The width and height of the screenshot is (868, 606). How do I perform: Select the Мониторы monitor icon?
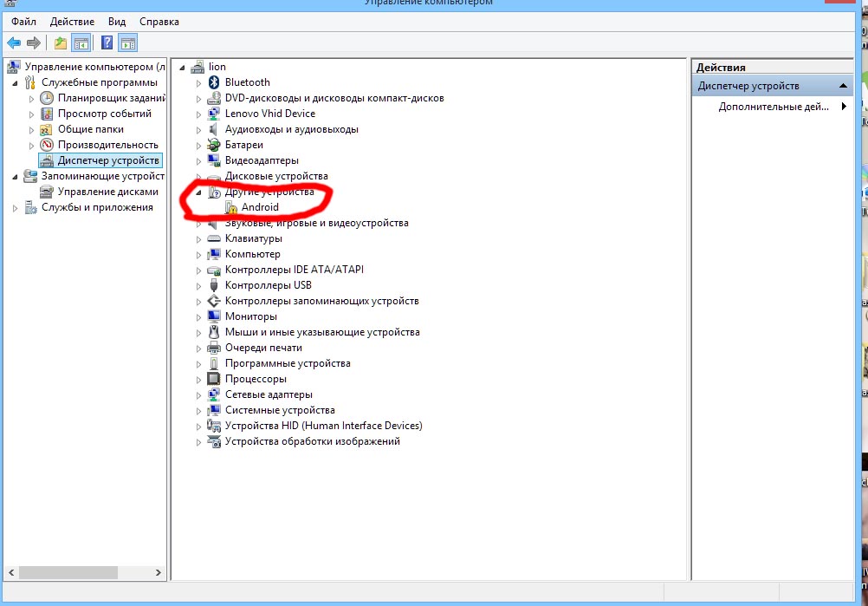(x=214, y=316)
